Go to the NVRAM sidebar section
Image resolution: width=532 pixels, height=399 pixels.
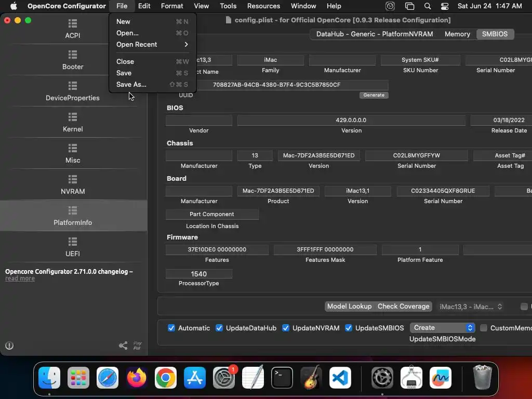pyautogui.click(x=73, y=185)
